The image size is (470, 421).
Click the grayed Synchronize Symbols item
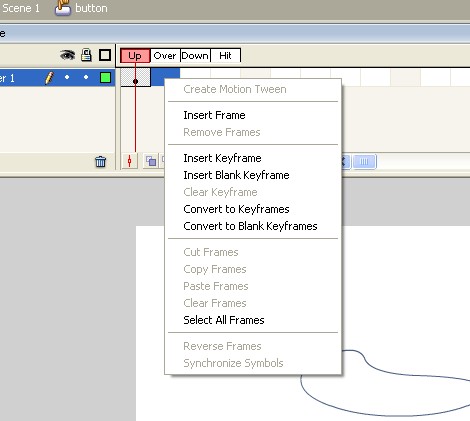click(253, 363)
